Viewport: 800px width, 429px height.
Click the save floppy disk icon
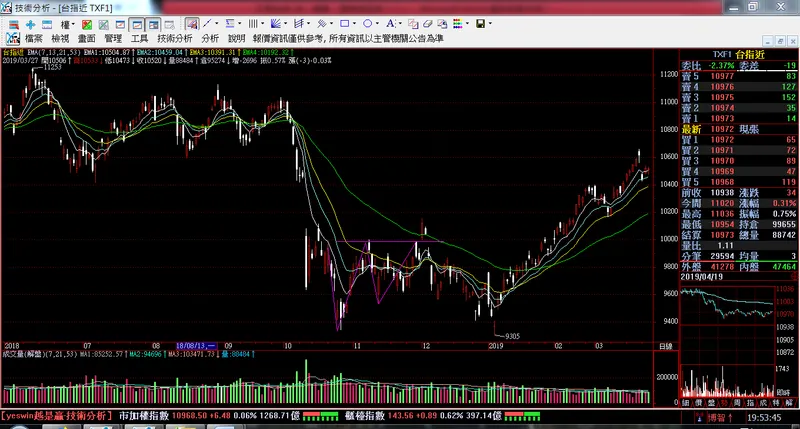(x=480, y=23)
